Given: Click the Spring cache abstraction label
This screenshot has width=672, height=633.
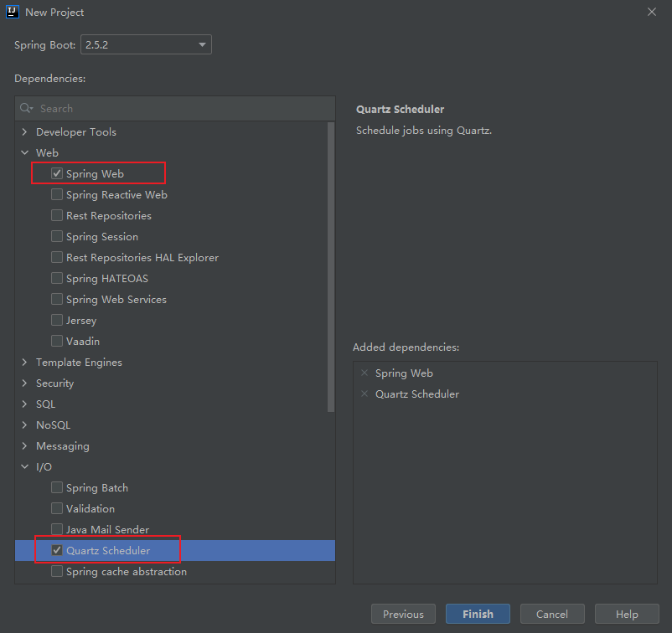Looking at the screenshot, I should pyautogui.click(x=127, y=572).
